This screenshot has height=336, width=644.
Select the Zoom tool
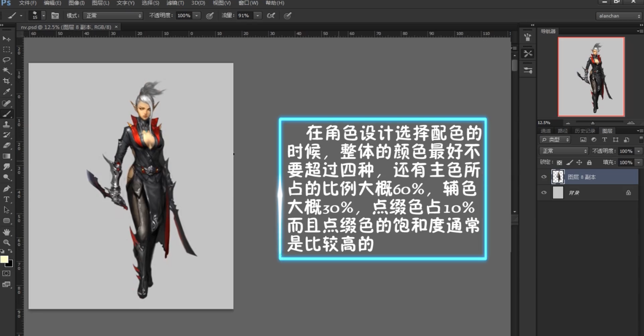click(7, 243)
